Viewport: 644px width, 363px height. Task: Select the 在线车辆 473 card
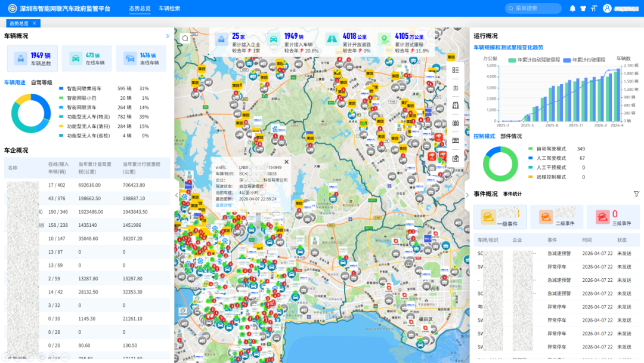click(x=86, y=59)
